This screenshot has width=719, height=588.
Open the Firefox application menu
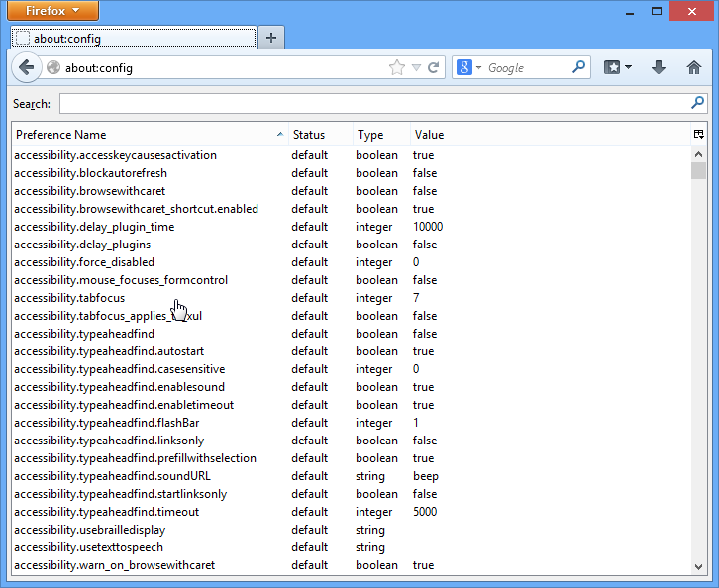[54, 12]
